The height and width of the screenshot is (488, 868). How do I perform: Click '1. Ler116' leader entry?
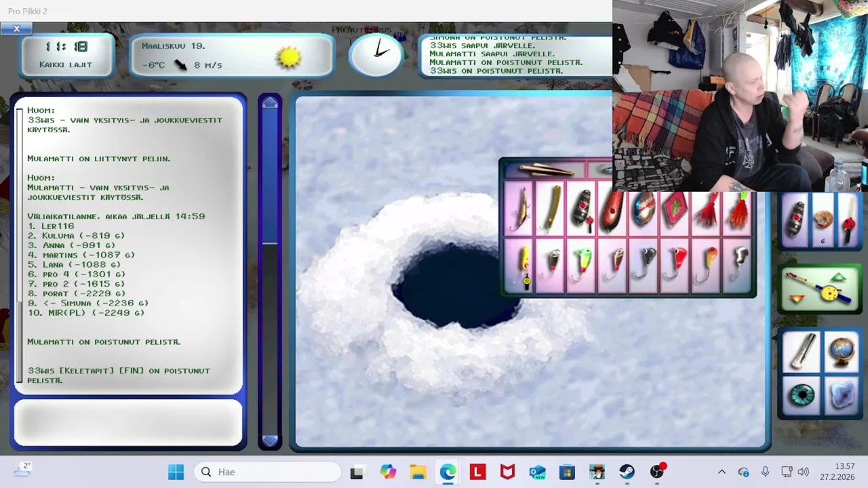[51, 226]
